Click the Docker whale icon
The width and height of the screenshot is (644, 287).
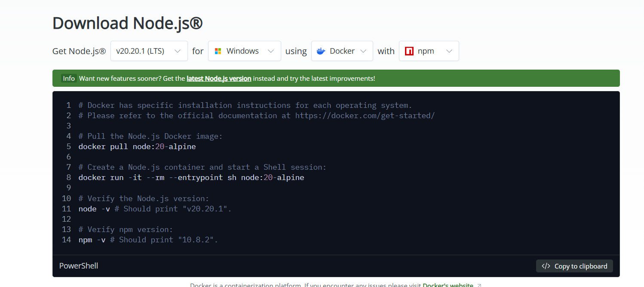(x=321, y=51)
